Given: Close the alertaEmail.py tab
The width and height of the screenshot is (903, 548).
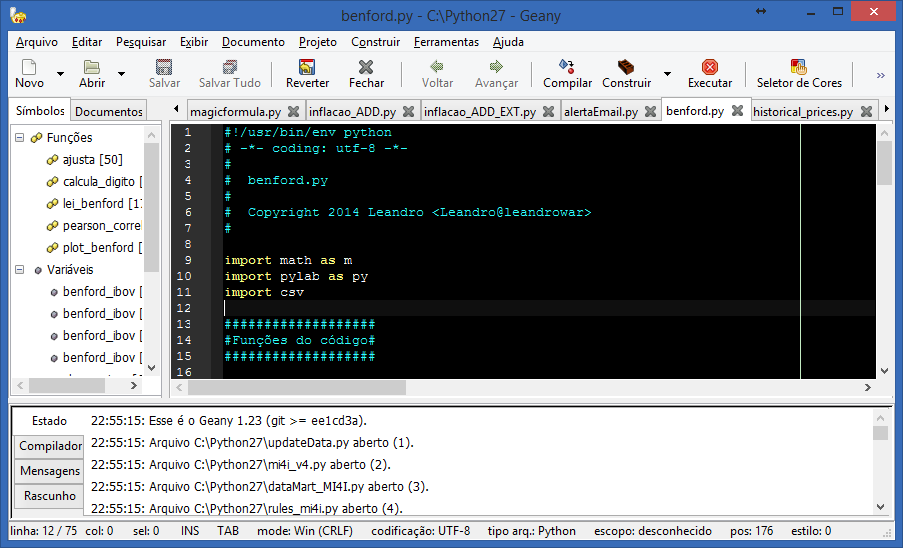Looking at the screenshot, I should pos(650,112).
